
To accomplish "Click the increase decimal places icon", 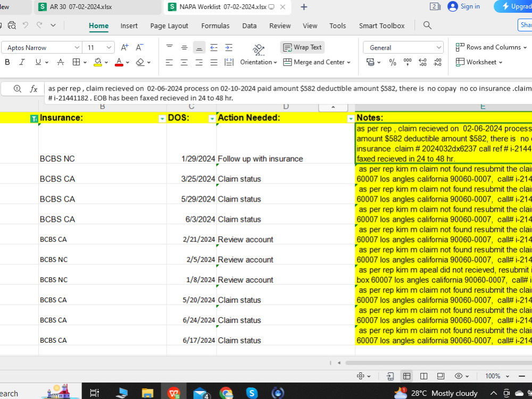I will [x=422, y=62].
